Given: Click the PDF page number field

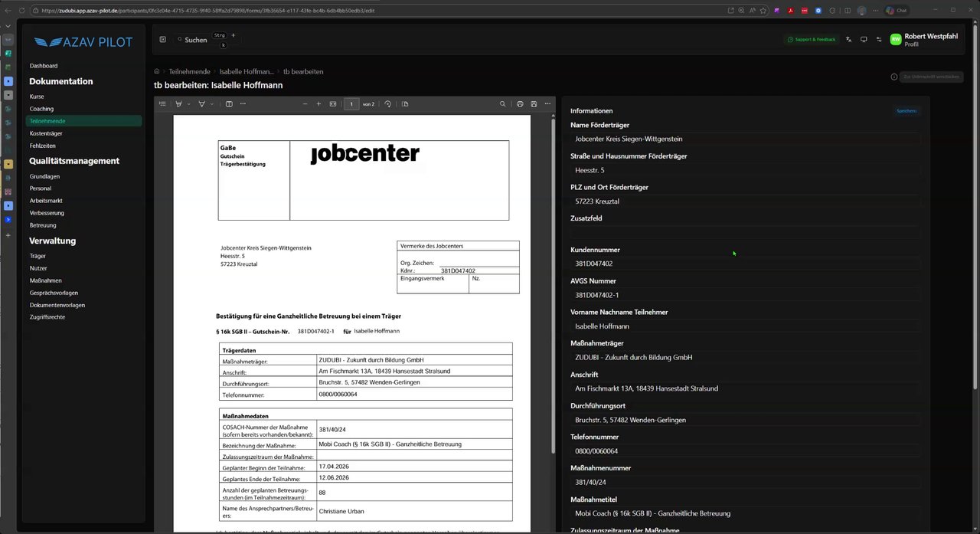Looking at the screenshot, I should tap(351, 103).
